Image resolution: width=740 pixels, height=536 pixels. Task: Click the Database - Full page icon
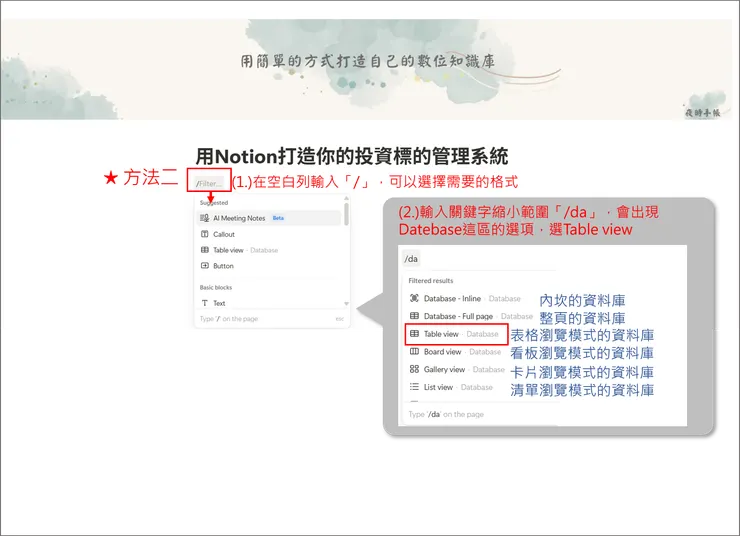pos(414,316)
